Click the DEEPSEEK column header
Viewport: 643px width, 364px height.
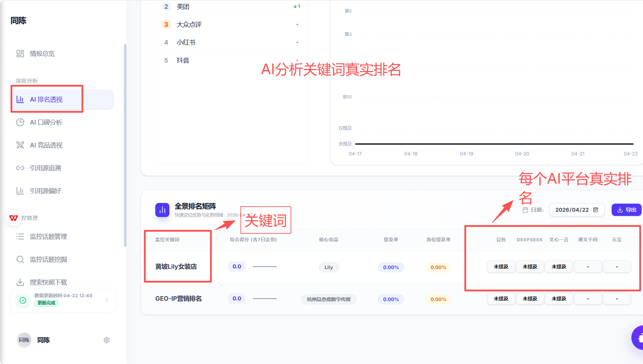(530, 240)
